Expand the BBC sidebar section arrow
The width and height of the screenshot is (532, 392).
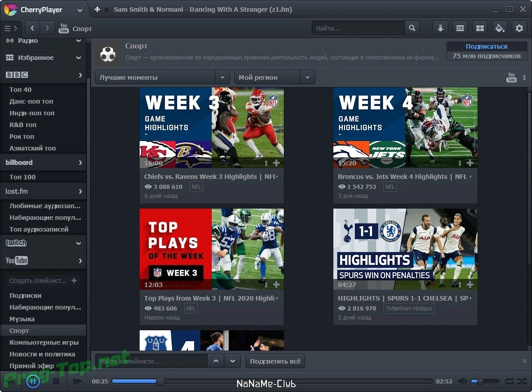(x=80, y=75)
